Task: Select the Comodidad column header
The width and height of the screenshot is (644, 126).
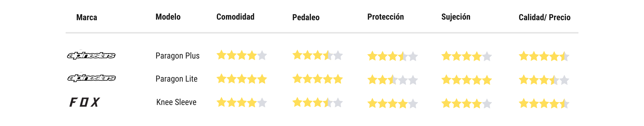Action: pyautogui.click(x=235, y=17)
